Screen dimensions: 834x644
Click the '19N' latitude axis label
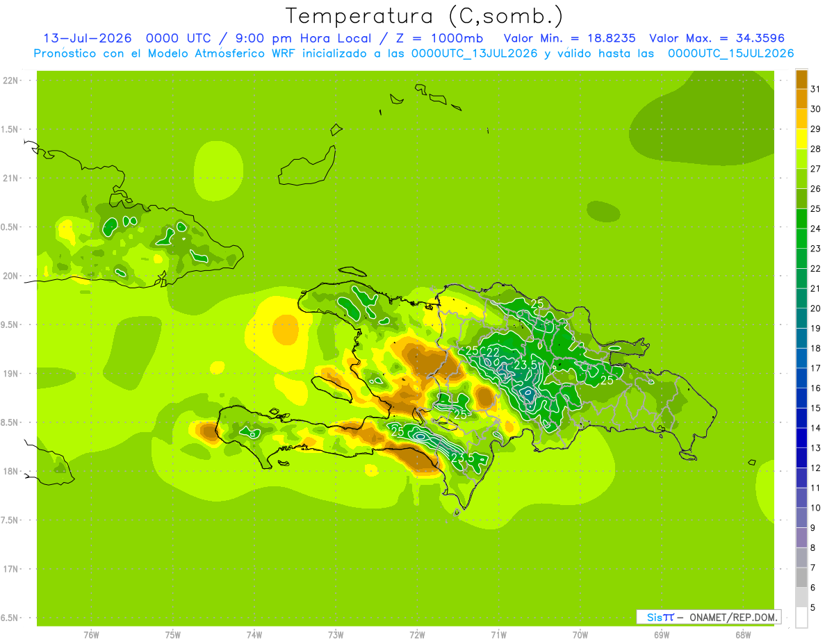point(11,374)
